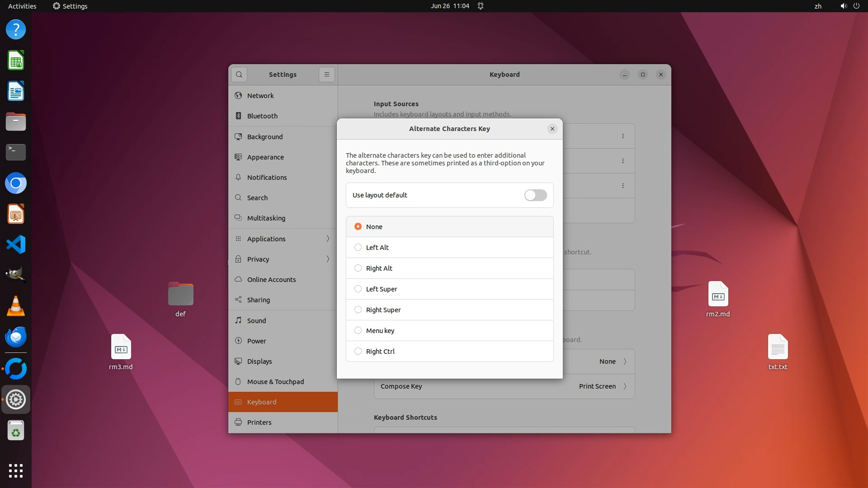Click the Bluetooth icon in sidebar

click(238, 116)
